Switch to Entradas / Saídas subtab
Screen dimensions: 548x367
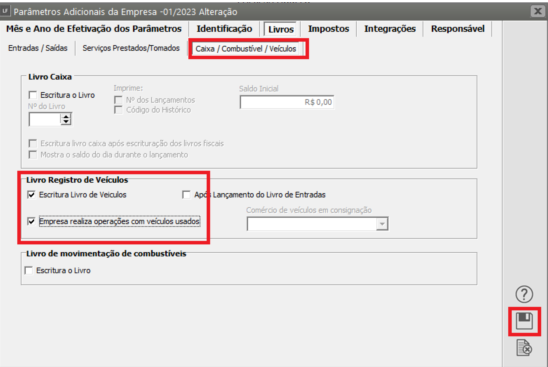click(x=38, y=48)
